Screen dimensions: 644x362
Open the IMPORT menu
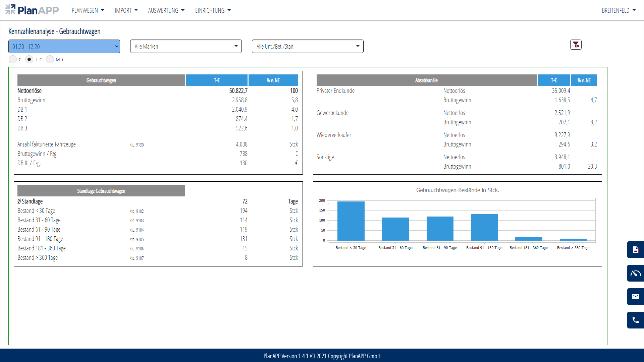(x=126, y=10)
